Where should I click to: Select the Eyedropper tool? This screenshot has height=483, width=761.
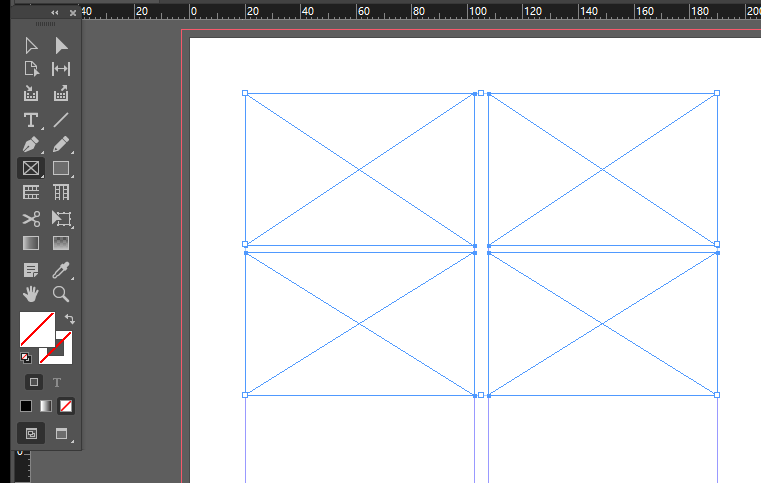click(61, 270)
